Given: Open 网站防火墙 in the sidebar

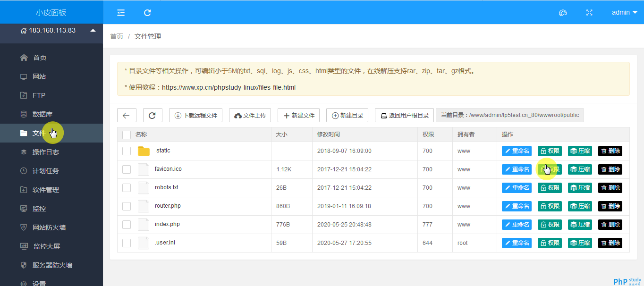Looking at the screenshot, I should pyautogui.click(x=51, y=227).
